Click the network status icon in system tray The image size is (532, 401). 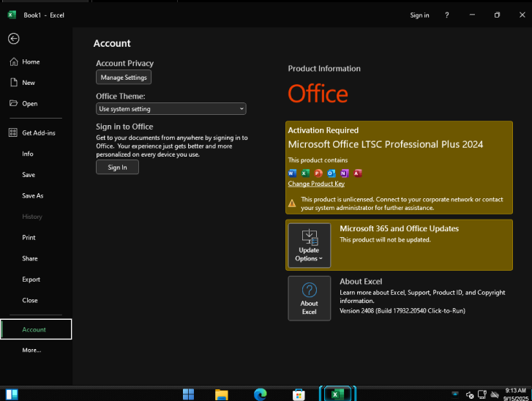(482, 394)
